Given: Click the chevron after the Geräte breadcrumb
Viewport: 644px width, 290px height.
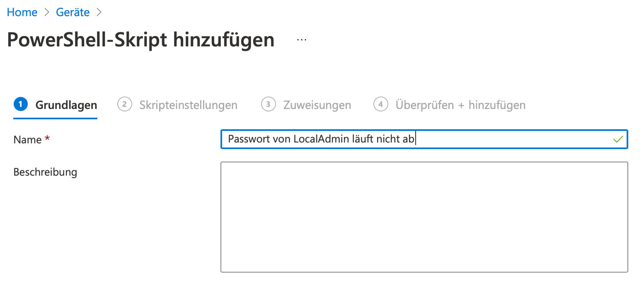Looking at the screenshot, I should coord(99,12).
